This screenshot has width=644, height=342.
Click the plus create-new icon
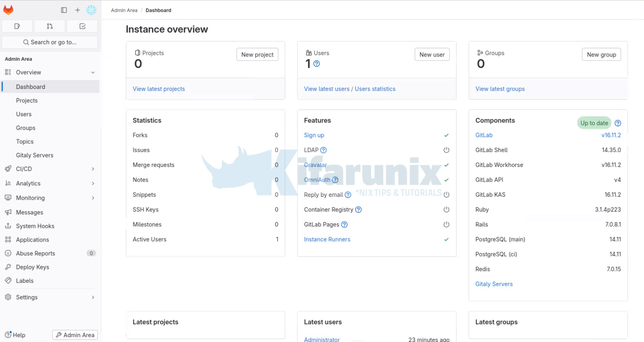tap(78, 10)
